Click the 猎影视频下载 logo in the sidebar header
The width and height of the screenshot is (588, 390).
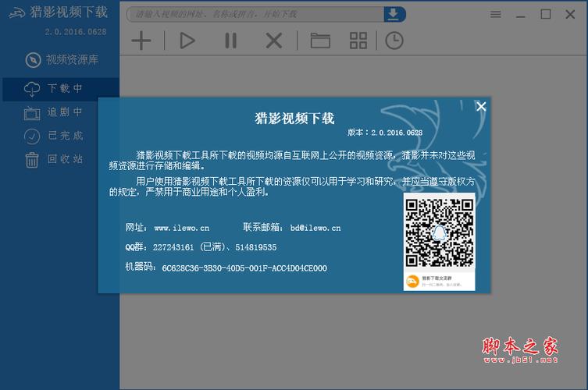pos(58,12)
